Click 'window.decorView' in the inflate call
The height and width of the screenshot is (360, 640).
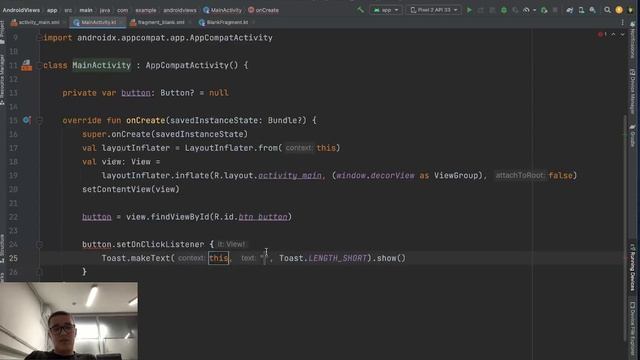pos(376,176)
